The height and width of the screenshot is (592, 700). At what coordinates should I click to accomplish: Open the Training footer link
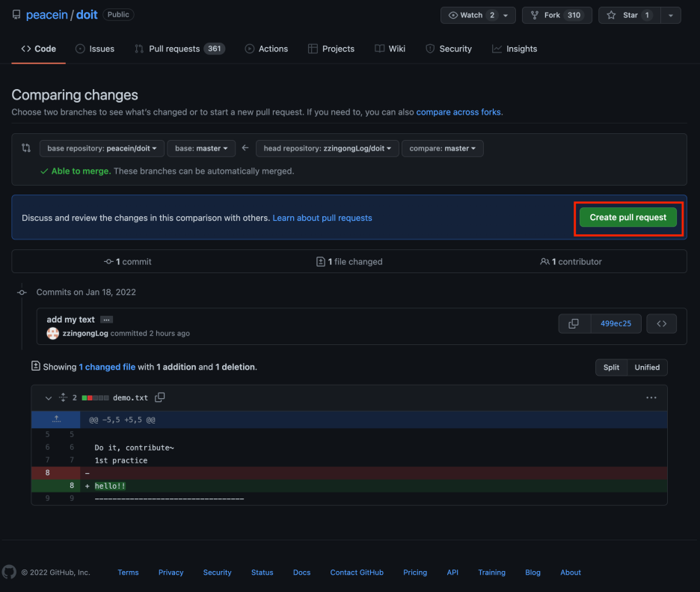pyautogui.click(x=492, y=573)
